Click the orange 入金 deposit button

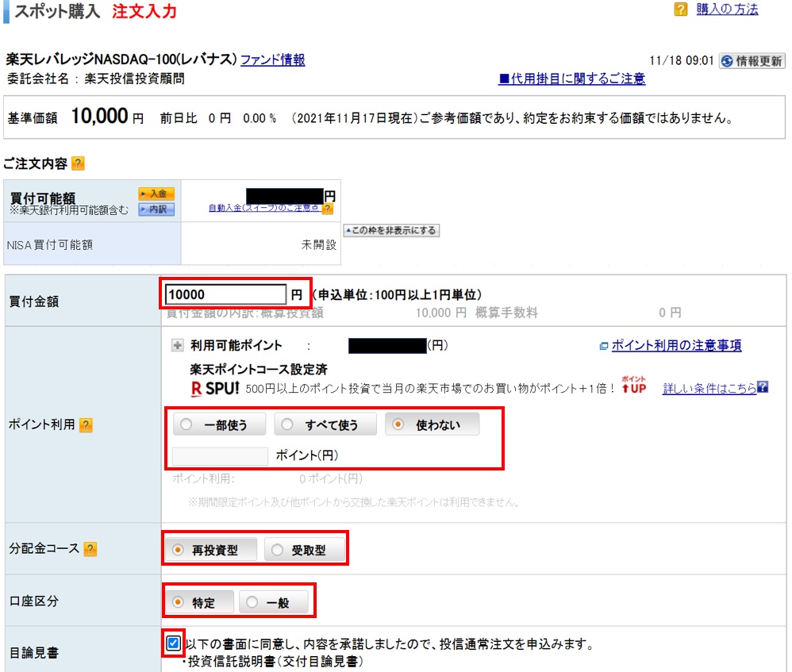click(156, 194)
